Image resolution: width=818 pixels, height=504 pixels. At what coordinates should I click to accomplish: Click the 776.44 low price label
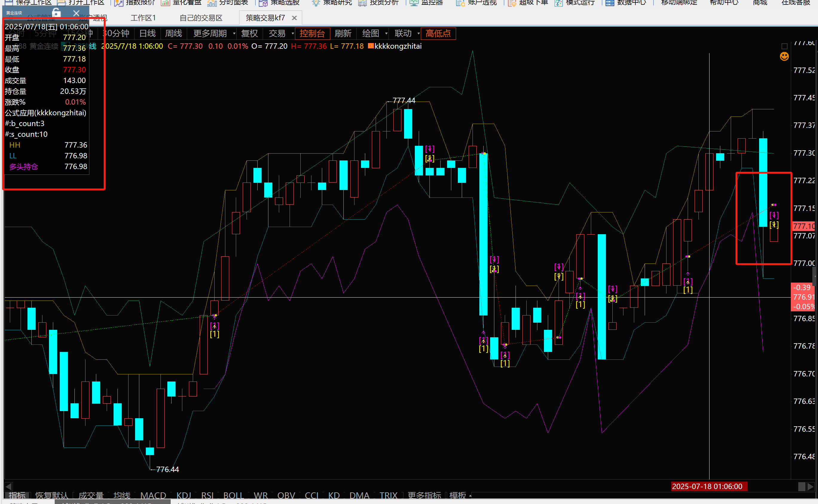tap(167, 469)
